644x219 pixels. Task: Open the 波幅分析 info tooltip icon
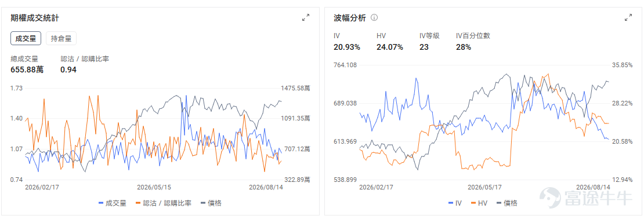[374, 17]
